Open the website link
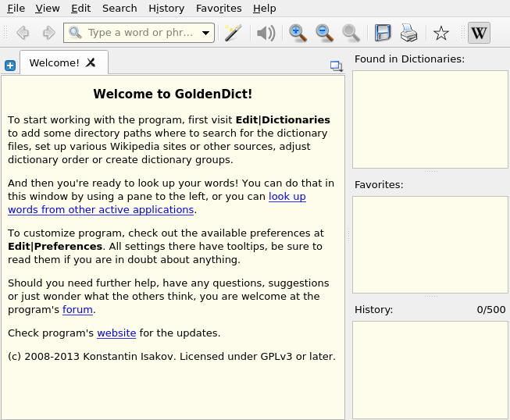Screen dimensions: 510x420 pos(116,333)
